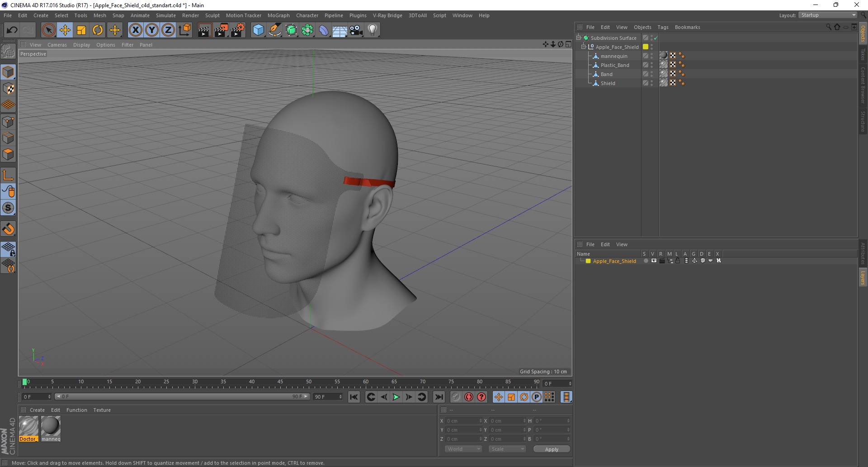
Task: Select the Live Selection tool
Action: click(x=48, y=30)
